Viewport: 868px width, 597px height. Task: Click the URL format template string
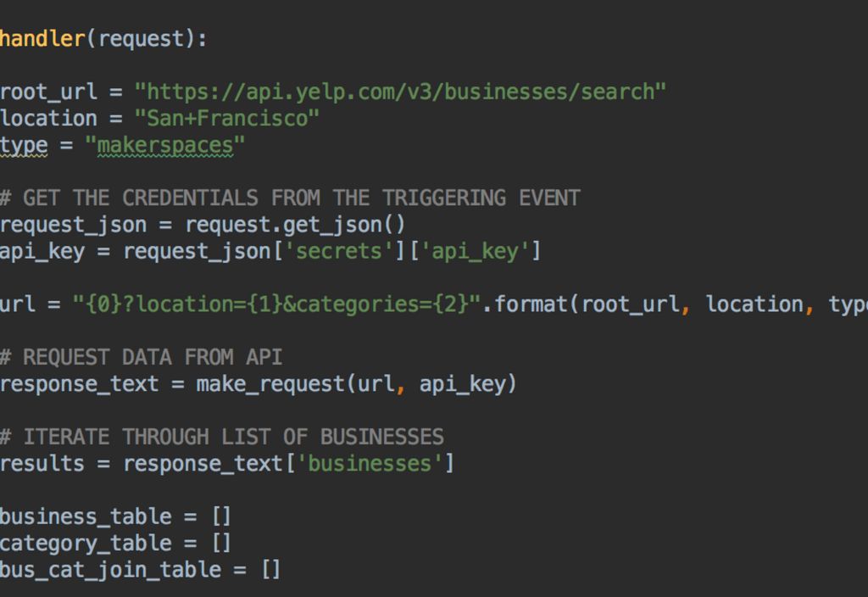coord(276,304)
